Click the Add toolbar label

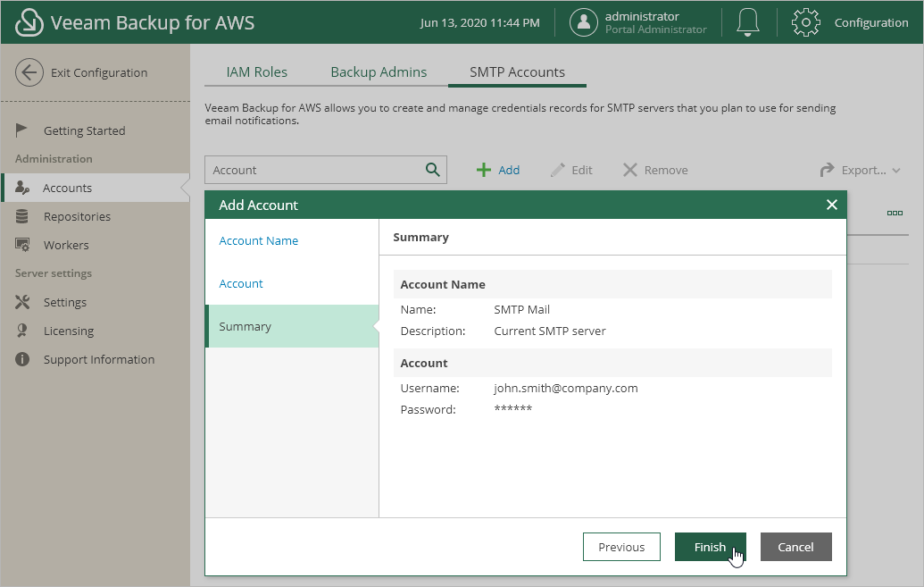point(509,170)
